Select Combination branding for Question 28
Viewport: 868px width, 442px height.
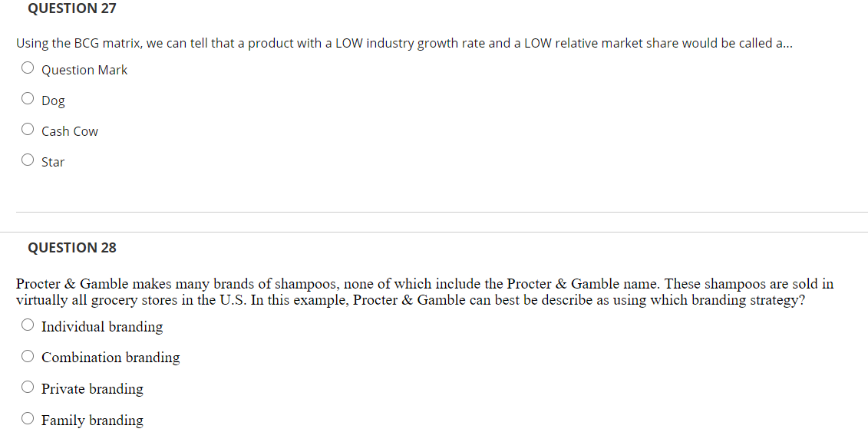click(x=28, y=356)
